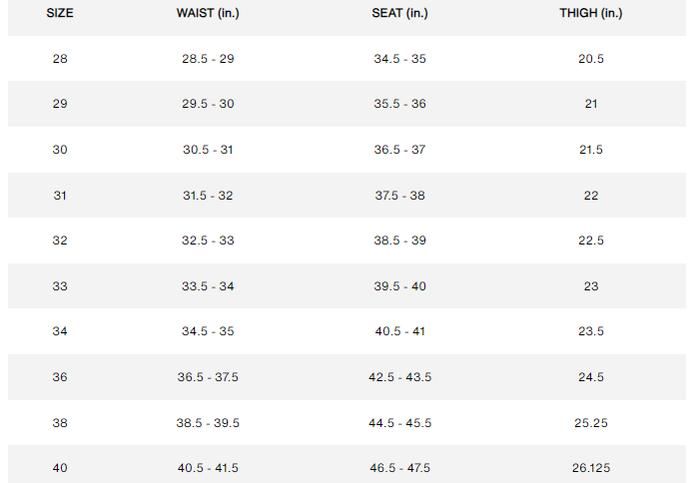Click the size 40 row label
700x483 pixels.
pyautogui.click(x=60, y=468)
